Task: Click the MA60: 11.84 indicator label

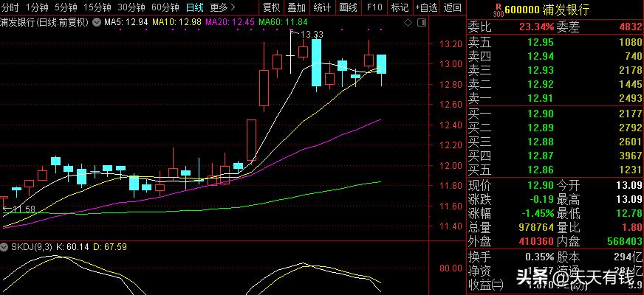Action: 284,22
